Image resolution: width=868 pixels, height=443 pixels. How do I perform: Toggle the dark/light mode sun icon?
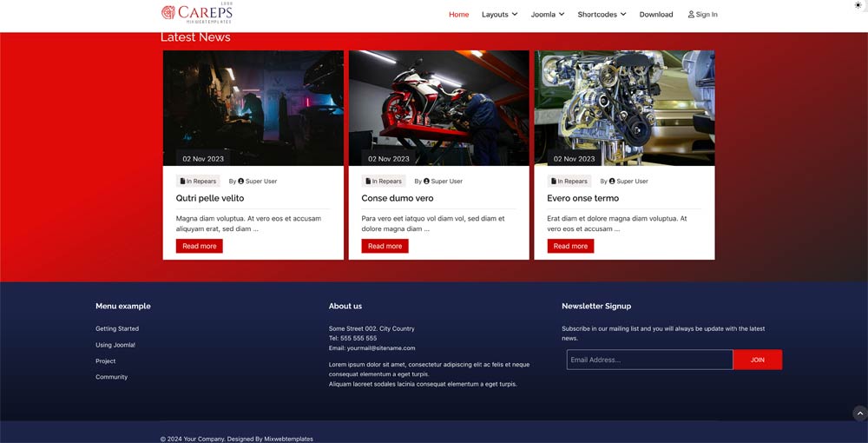click(x=858, y=5)
